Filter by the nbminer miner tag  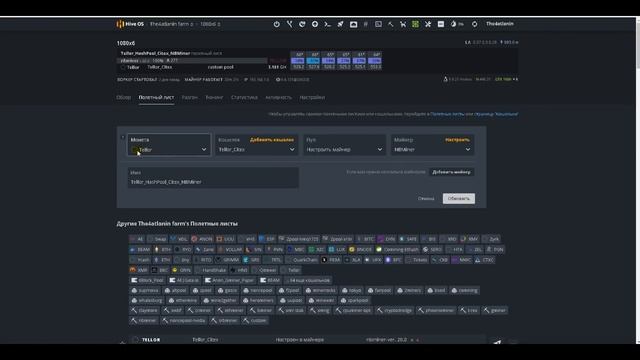click(143, 320)
